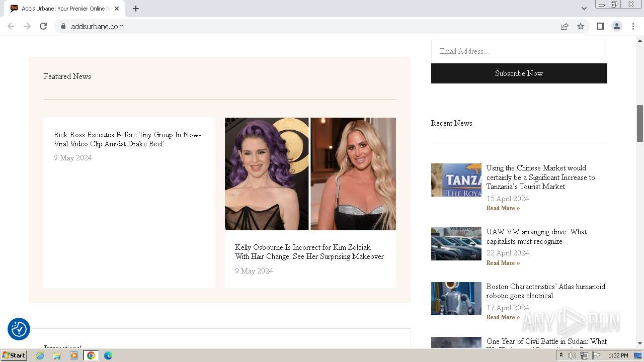Go forward with the browser forward arrow
644x362 pixels.
tap(27, 26)
